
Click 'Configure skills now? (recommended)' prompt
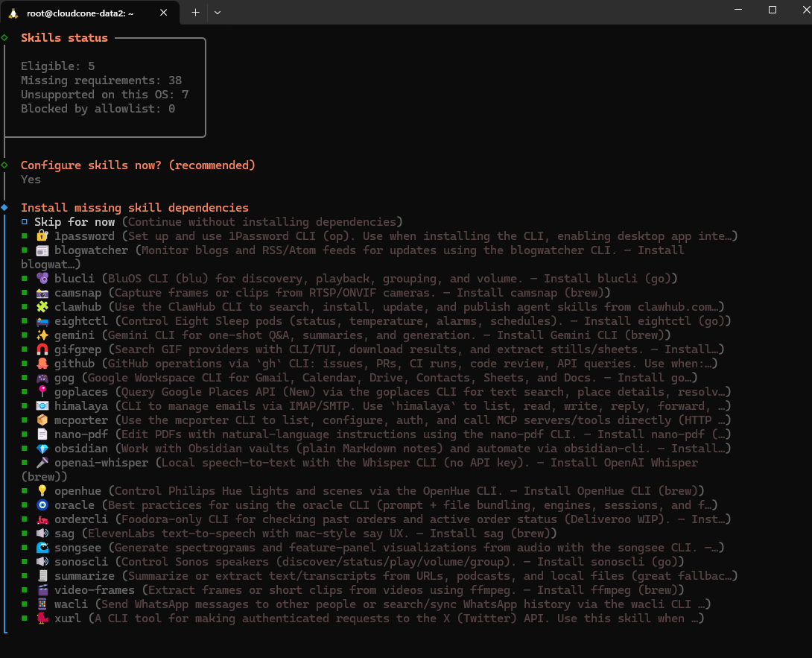[138, 165]
